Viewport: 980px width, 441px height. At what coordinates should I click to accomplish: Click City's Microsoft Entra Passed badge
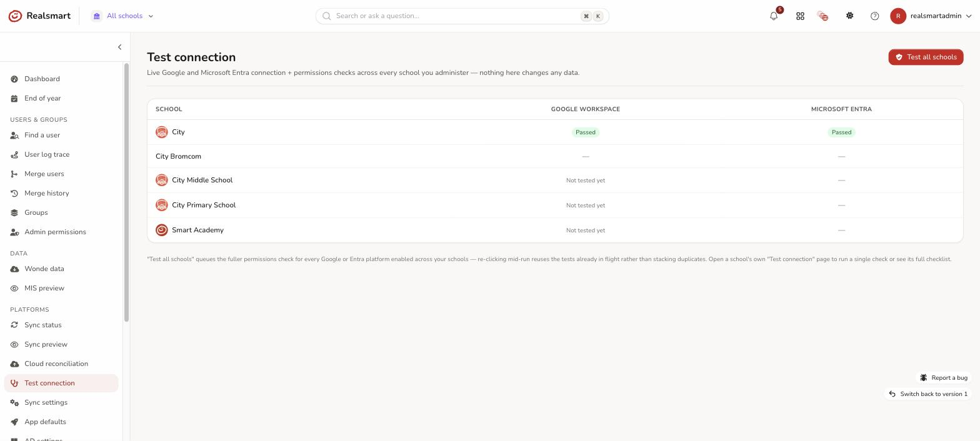coord(841,132)
